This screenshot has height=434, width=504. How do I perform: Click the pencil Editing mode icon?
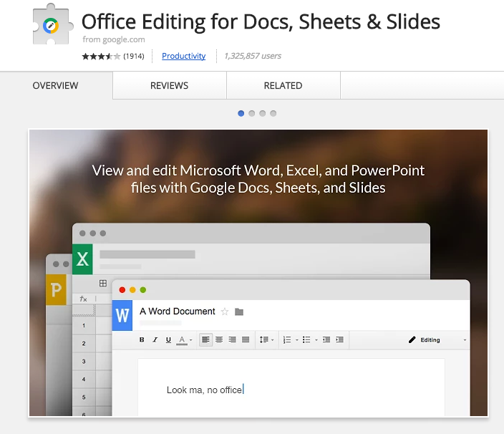click(412, 339)
